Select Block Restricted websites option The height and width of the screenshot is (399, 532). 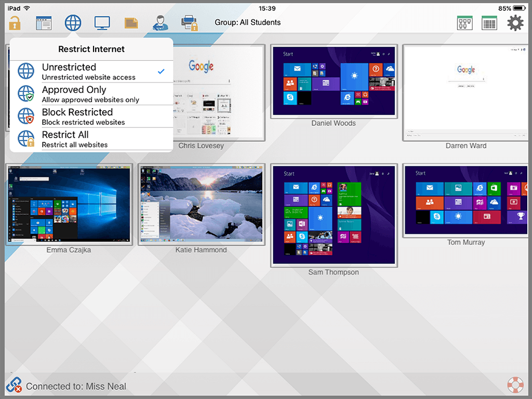coord(91,116)
